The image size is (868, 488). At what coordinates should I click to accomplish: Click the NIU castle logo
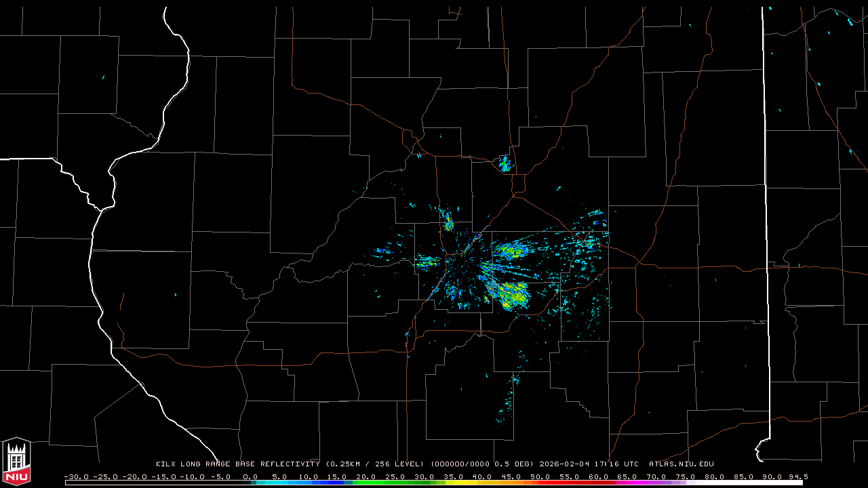16,462
